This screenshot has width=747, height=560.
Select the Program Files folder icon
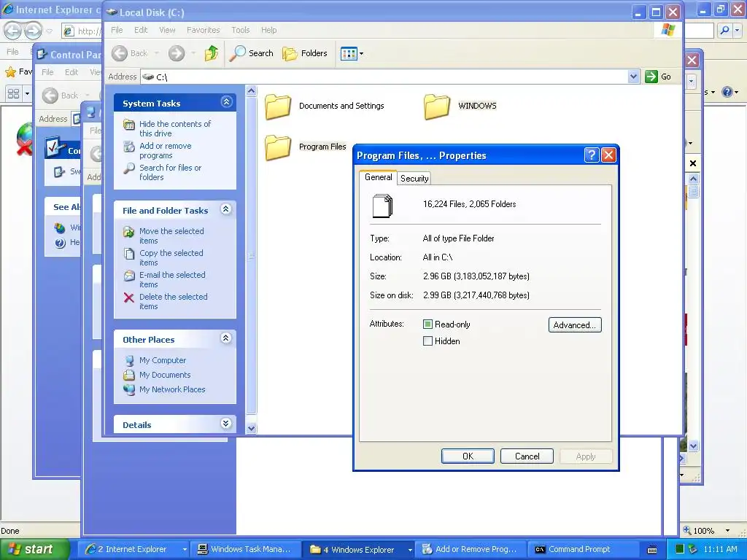click(278, 147)
